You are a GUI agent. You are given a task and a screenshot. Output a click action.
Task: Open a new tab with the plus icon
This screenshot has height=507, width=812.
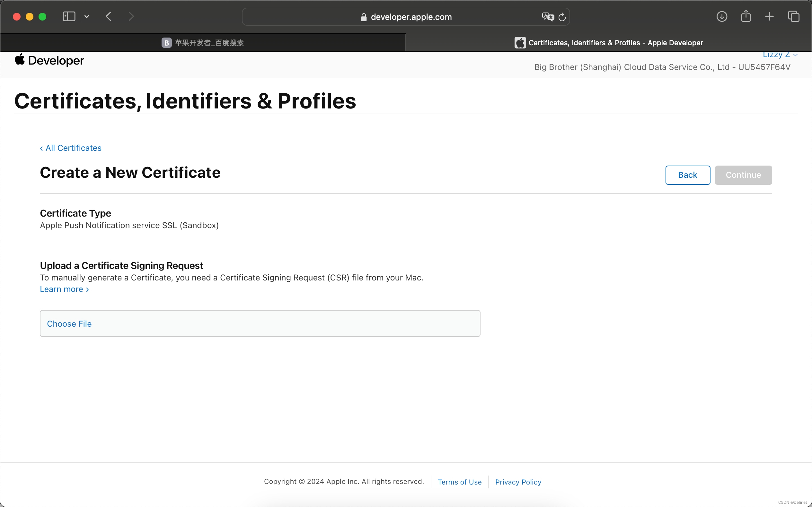coord(769,16)
